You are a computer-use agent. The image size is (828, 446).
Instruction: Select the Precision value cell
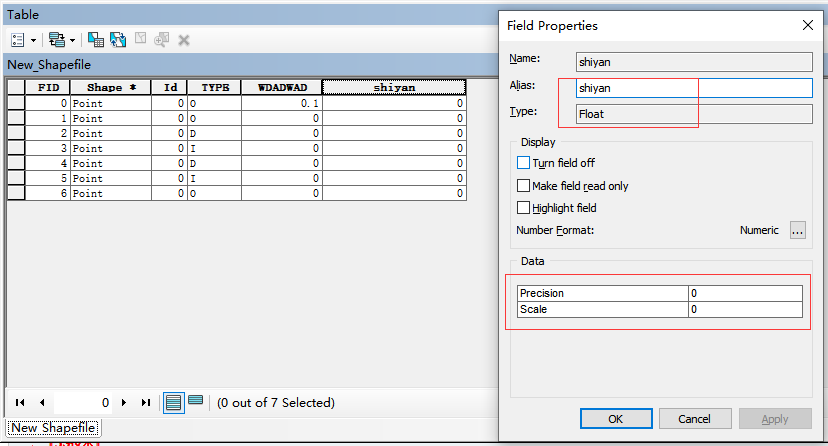coord(745,293)
